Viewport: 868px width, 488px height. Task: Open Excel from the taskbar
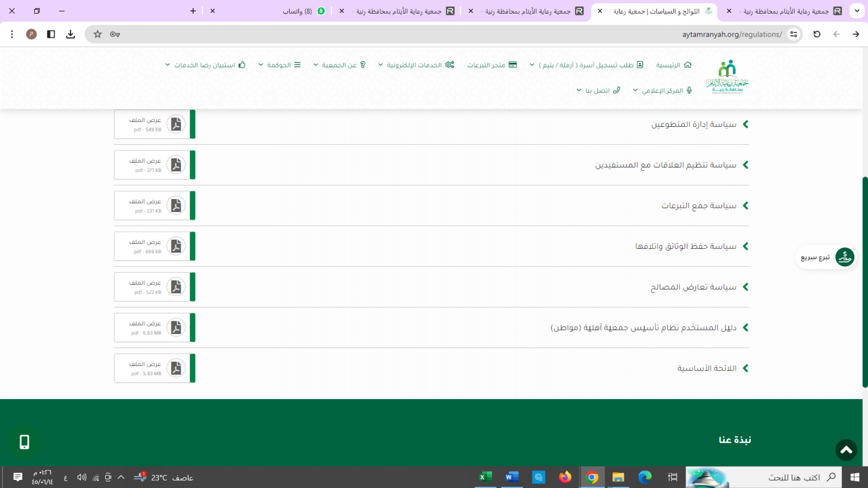[485, 477]
